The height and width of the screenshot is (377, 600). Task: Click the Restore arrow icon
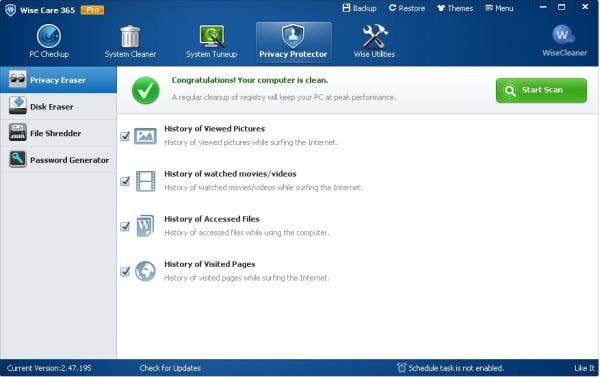[x=393, y=8]
